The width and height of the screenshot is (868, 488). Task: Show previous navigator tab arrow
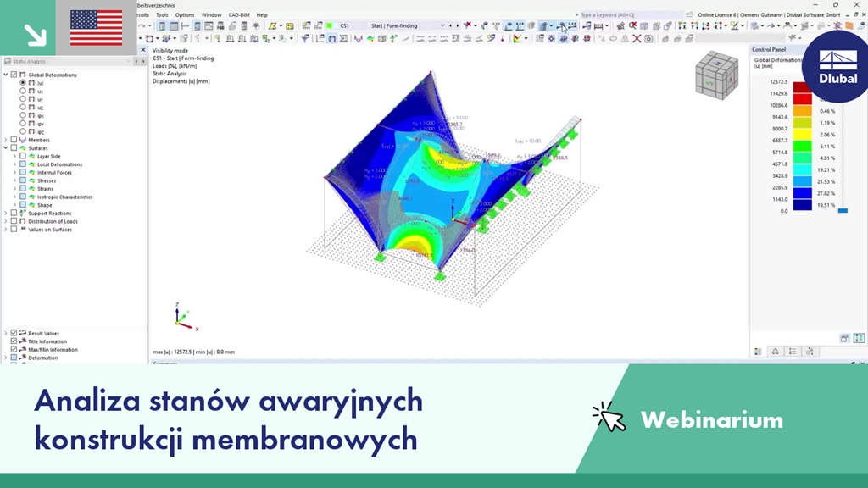[x=136, y=61]
